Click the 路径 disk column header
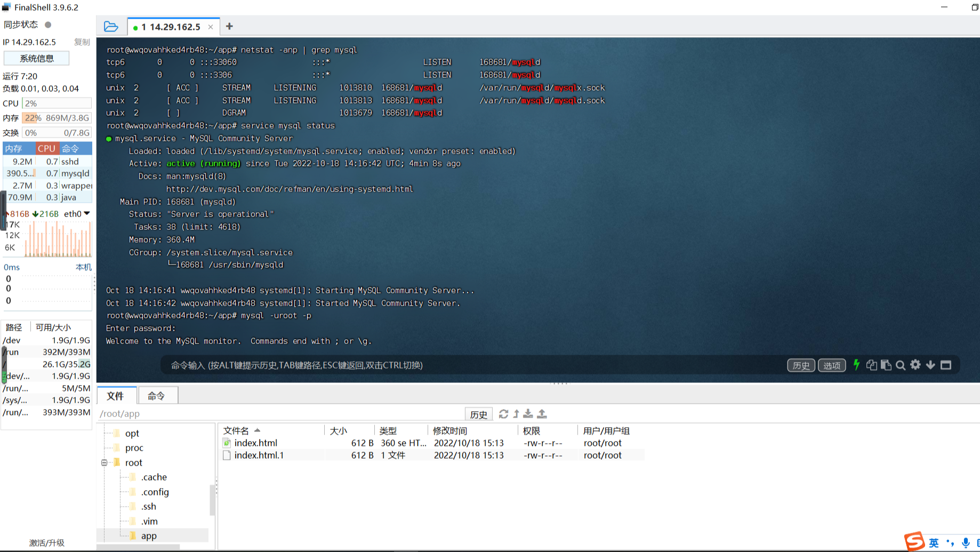The width and height of the screenshot is (980, 552). (x=16, y=327)
